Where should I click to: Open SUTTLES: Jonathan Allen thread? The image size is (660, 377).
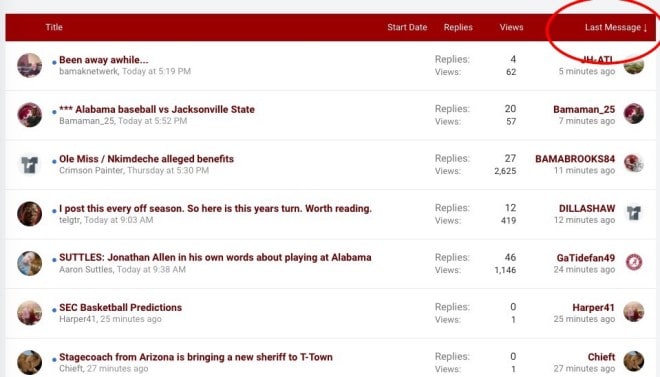coord(215,258)
